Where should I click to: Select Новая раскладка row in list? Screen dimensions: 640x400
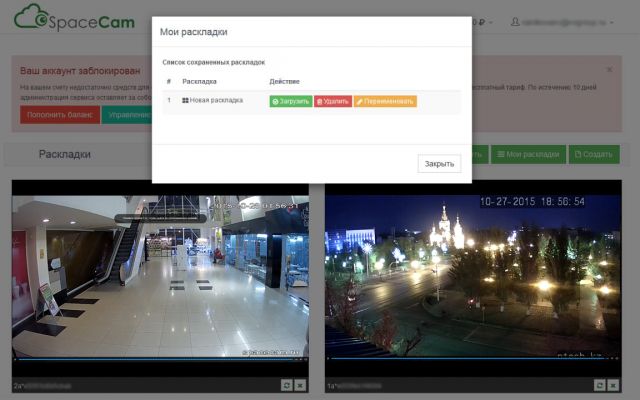[x=215, y=101]
